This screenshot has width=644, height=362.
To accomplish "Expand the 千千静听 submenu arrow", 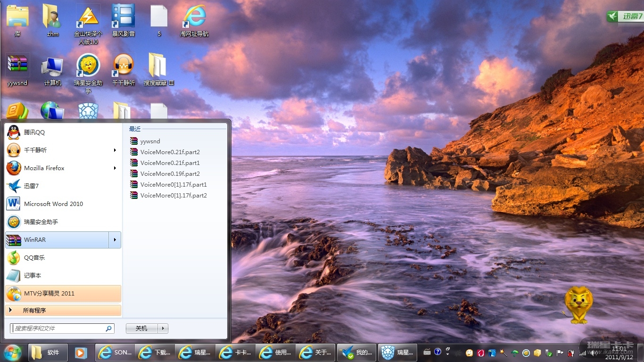I will pos(115,150).
